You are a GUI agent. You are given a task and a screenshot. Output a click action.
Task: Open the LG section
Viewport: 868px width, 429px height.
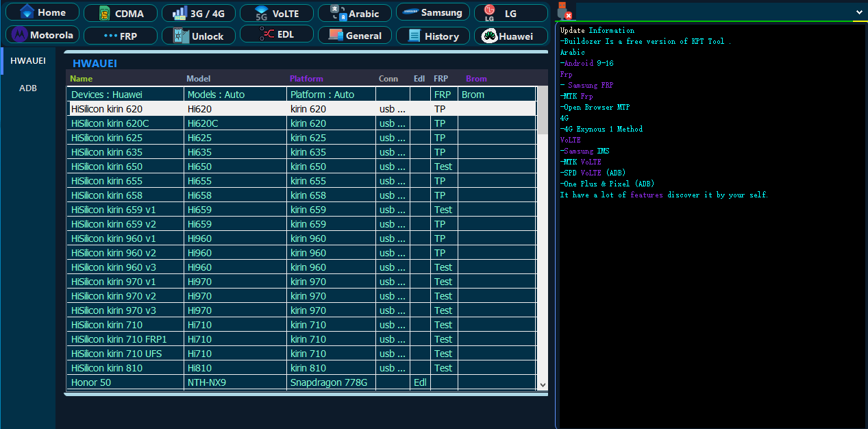click(511, 13)
